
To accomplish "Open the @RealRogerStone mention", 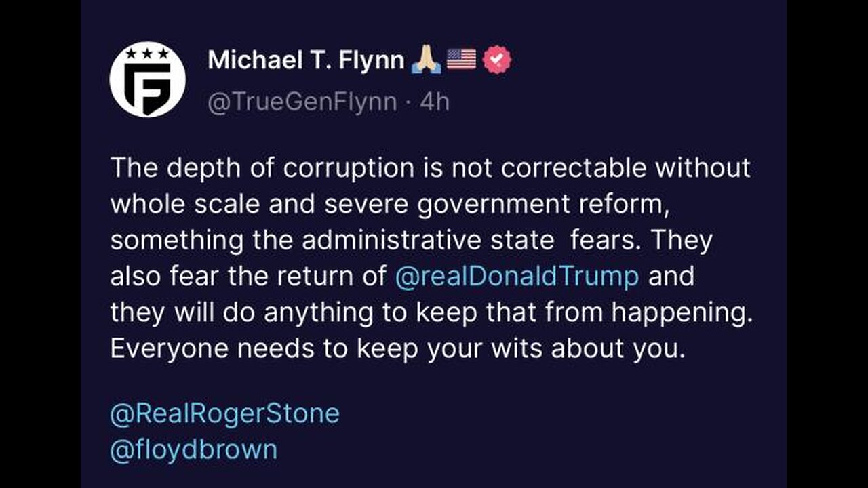I will pyautogui.click(x=224, y=413).
